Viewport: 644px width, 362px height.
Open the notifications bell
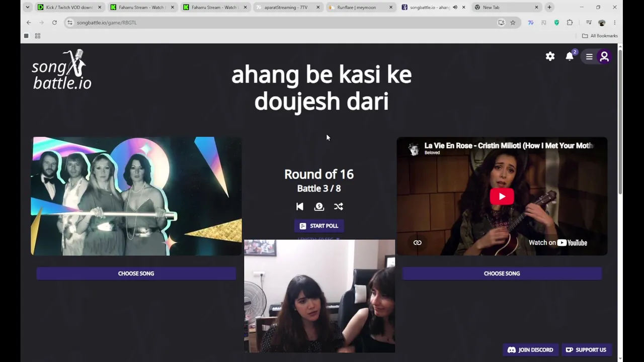pyautogui.click(x=570, y=56)
